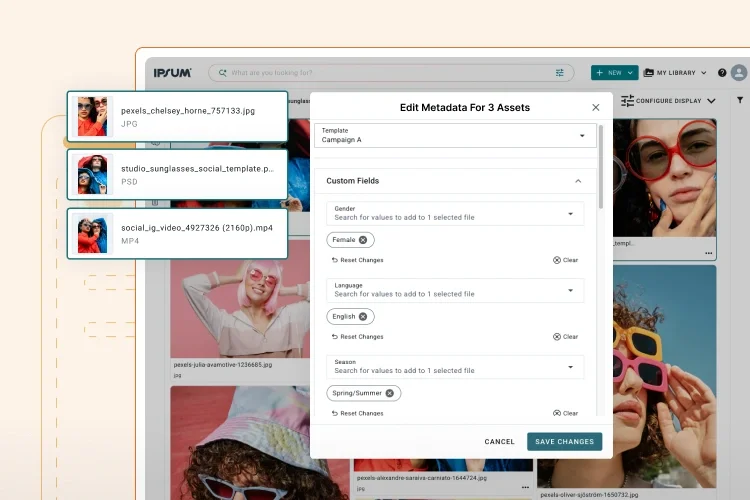Image resolution: width=750 pixels, height=500 pixels.
Task: Click the filter funnel icon
Action: pos(740,100)
